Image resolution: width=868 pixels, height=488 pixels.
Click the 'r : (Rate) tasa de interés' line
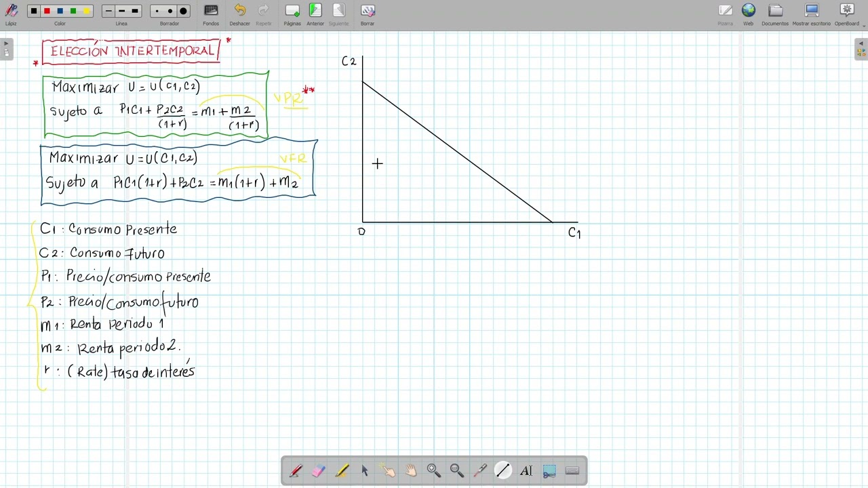[x=119, y=371]
